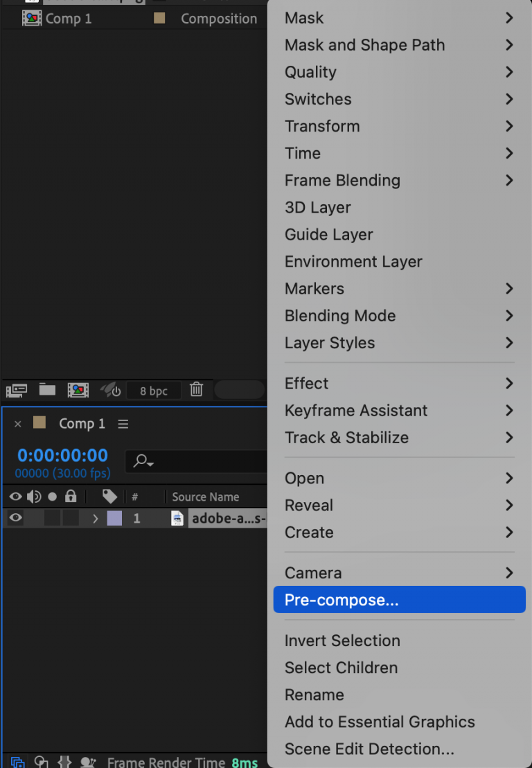
Task: Expand layer 1 properties with its chevron
Action: pyautogui.click(x=96, y=517)
